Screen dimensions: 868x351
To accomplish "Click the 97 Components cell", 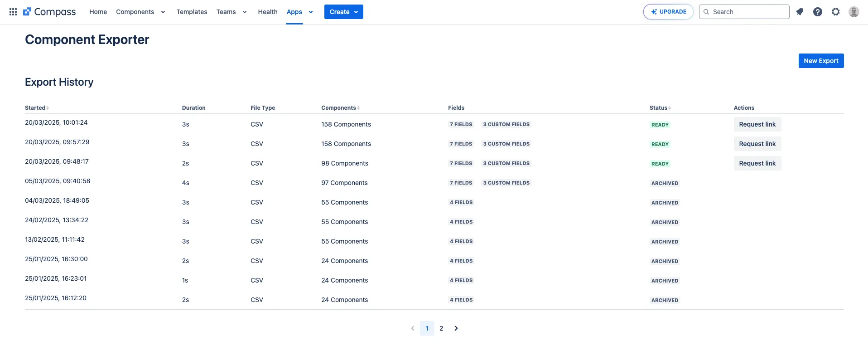I will pos(344,183).
